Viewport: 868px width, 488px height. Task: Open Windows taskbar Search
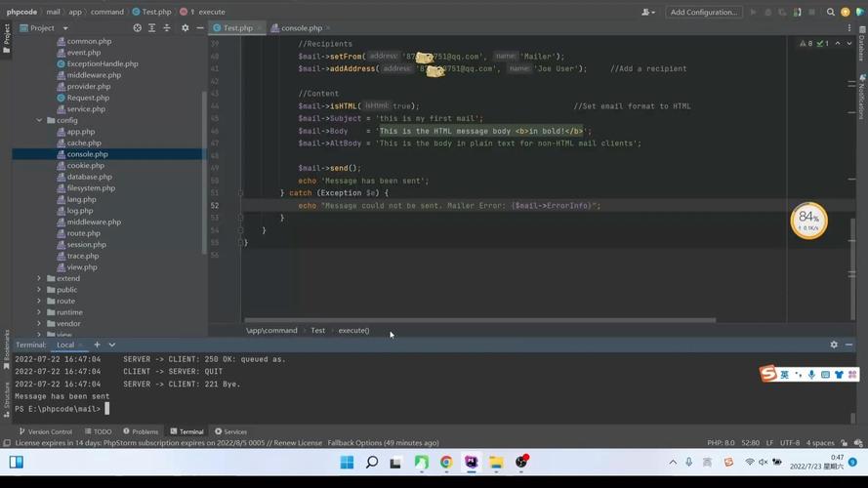pos(372,462)
